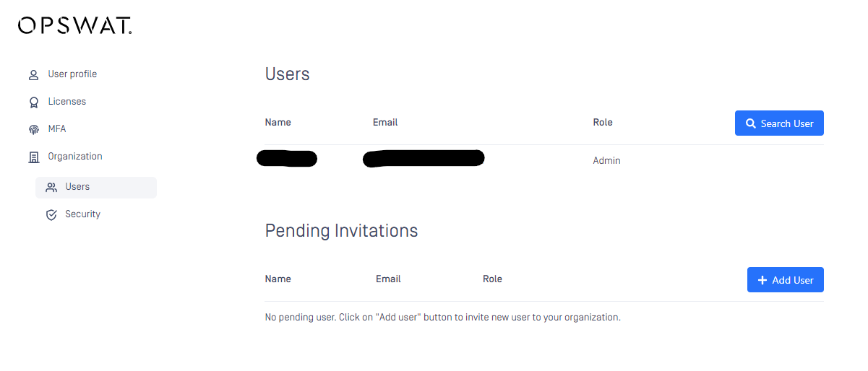Click the redacted user name entry
This screenshot has height=371, width=868.
[287, 159]
